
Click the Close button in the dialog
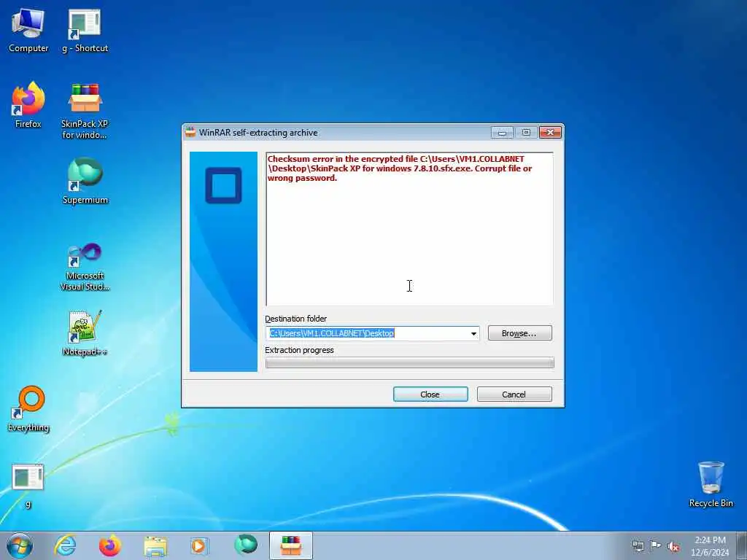click(430, 394)
